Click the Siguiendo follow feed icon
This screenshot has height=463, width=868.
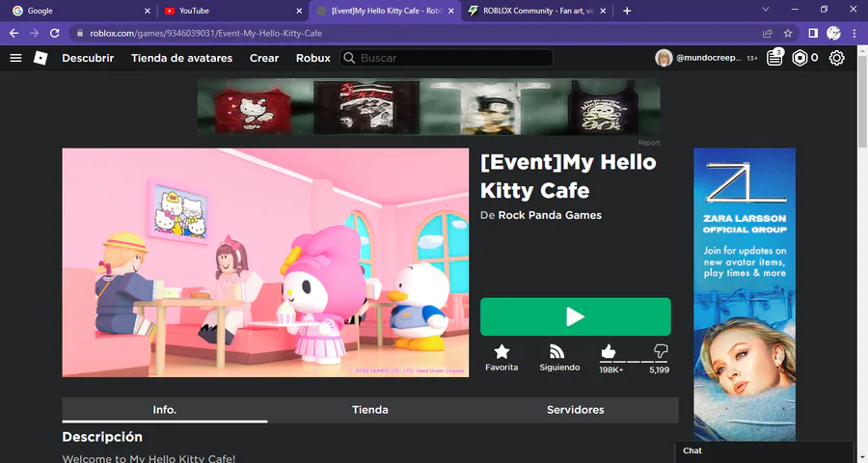556,352
